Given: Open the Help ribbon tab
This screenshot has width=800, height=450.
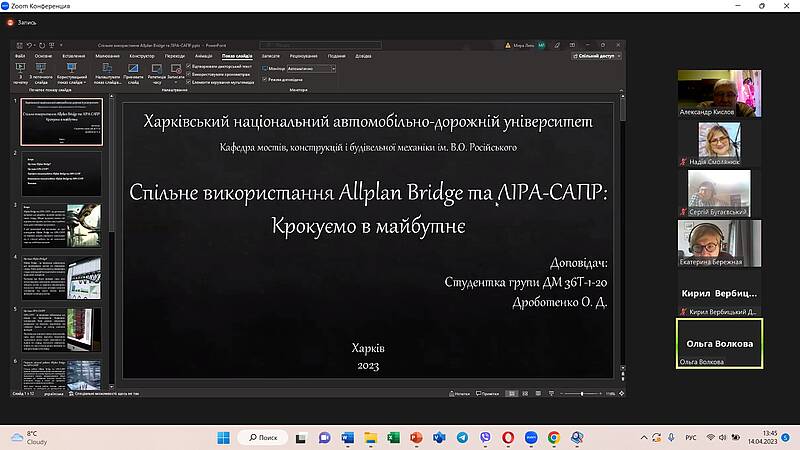Looking at the screenshot, I should tap(363, 56).
